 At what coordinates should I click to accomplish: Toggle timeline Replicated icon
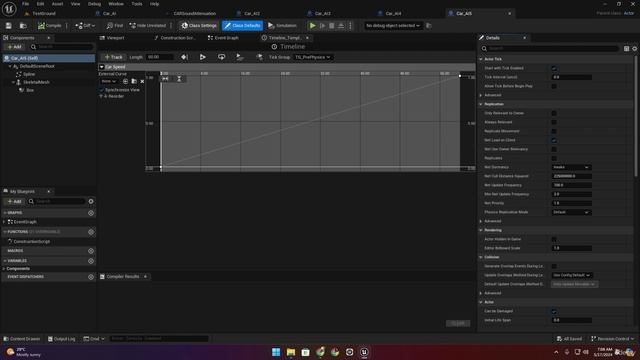[x=240, y=57]
